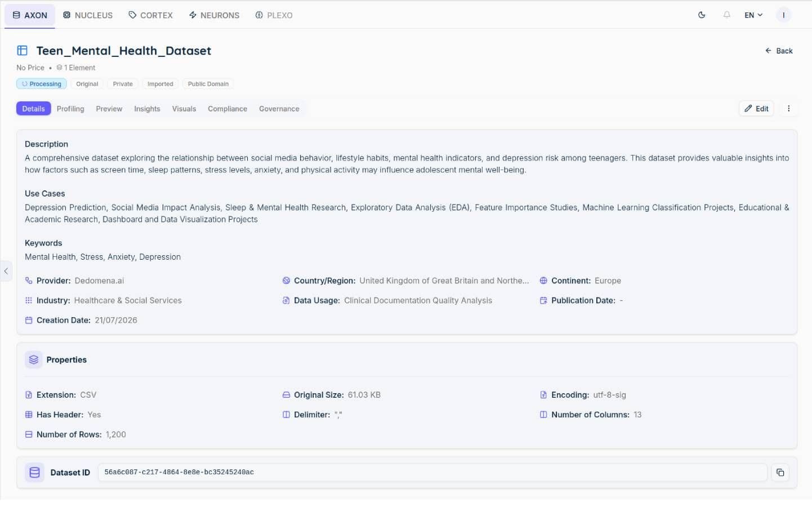Switch to the Compliance tab

coord(227,109)
